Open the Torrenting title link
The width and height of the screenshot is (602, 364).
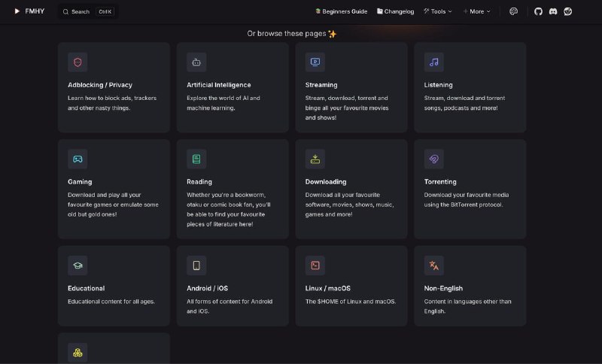[440, 182]
